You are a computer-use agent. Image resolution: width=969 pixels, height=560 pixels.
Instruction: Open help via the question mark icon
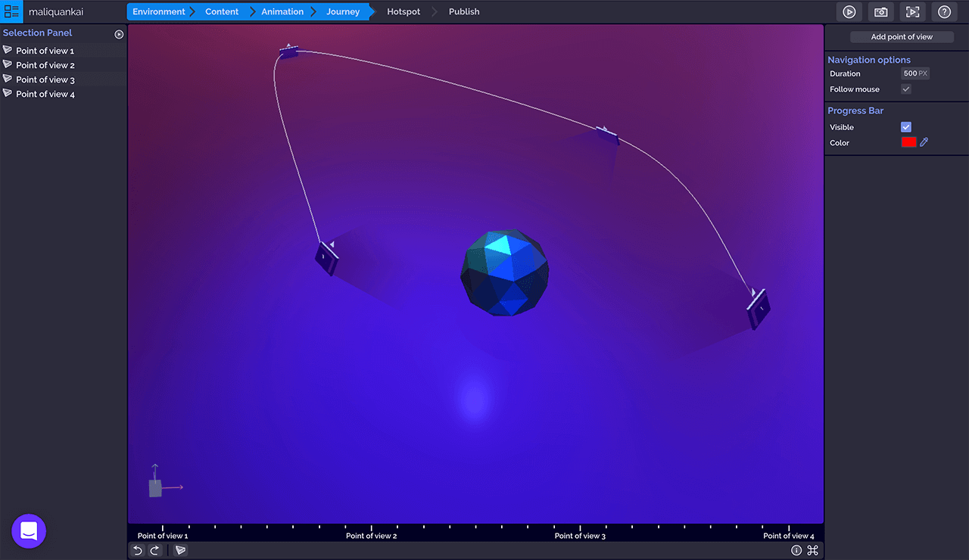[x=944, y=12]
